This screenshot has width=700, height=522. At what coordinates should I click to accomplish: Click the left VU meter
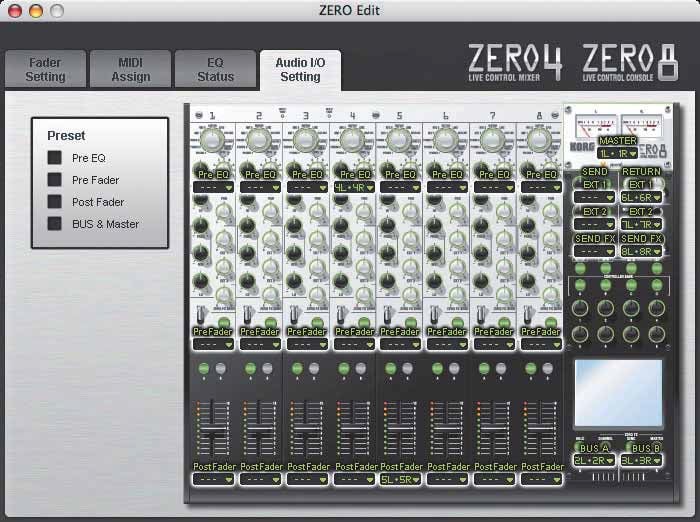click(596, 125)
